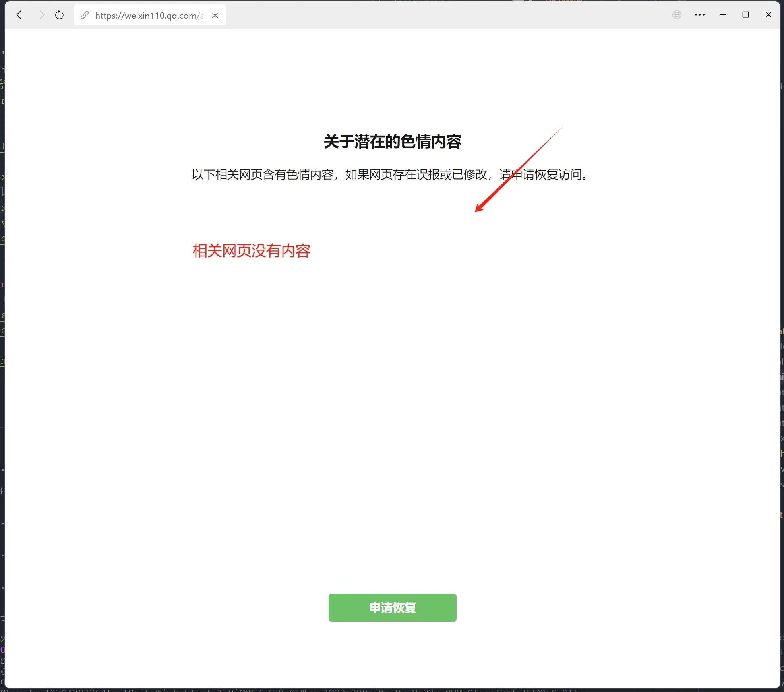784x692 pixels.
Task: Minimize the WeChat browser window
Action: coord(723,15)
